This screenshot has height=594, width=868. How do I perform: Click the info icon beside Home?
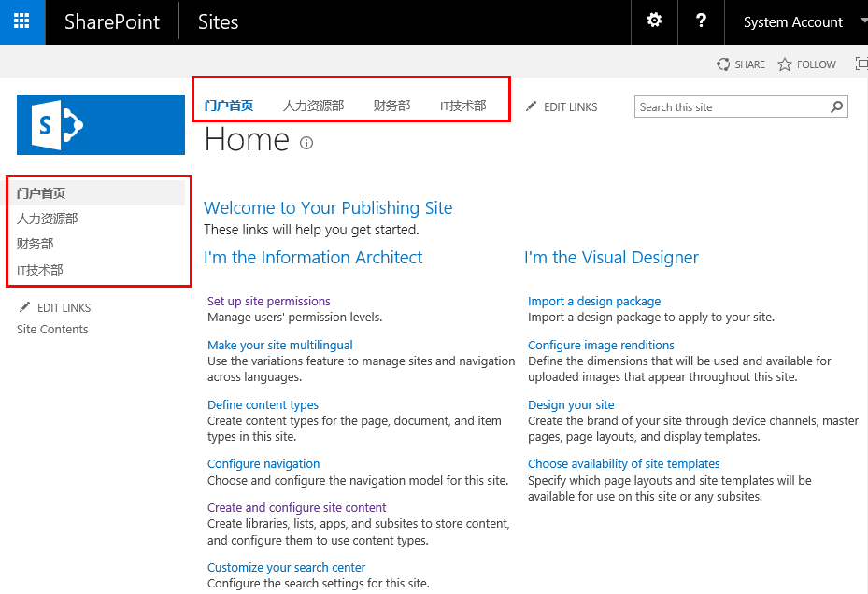click(x=306, y=144)
